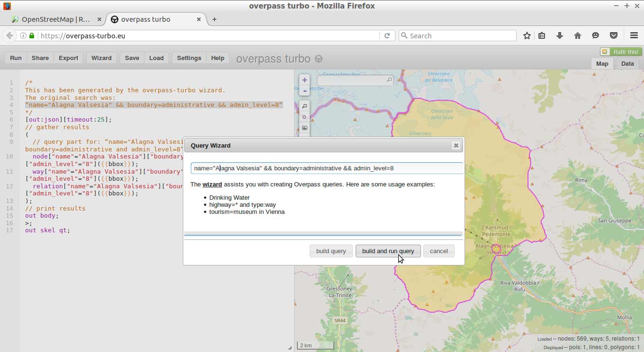Viewport: 644px width, 352px height.
Task: Switch to the Data view tab
Action: tap(627, 63)
